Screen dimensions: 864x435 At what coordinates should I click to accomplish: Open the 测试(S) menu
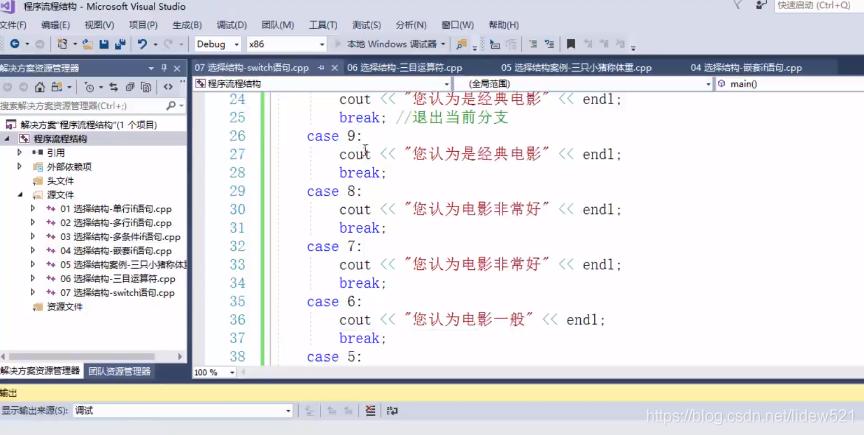366,25
